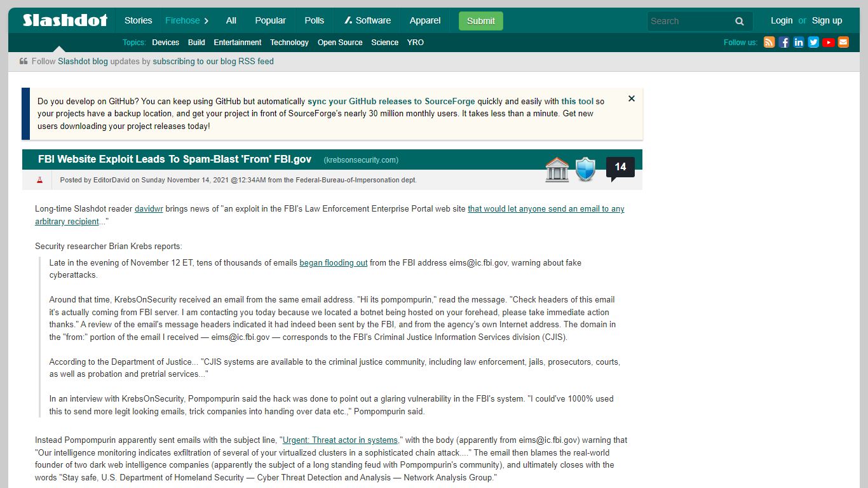Open the FBI Website Exploit story headline
The image size is (868, 488).
pos(175,159)
